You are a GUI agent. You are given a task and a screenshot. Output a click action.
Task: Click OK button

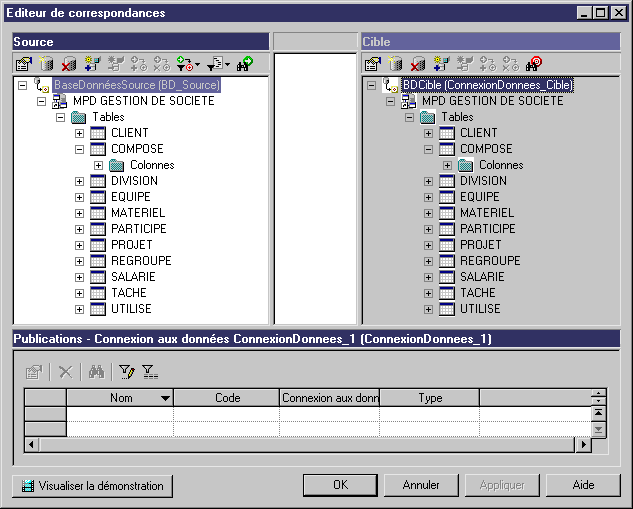(340, 485)
